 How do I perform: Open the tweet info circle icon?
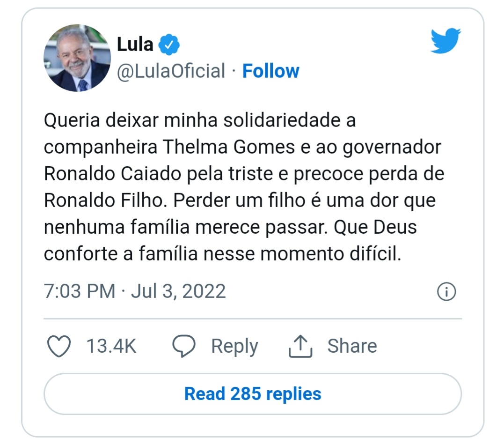pos(446,291)
